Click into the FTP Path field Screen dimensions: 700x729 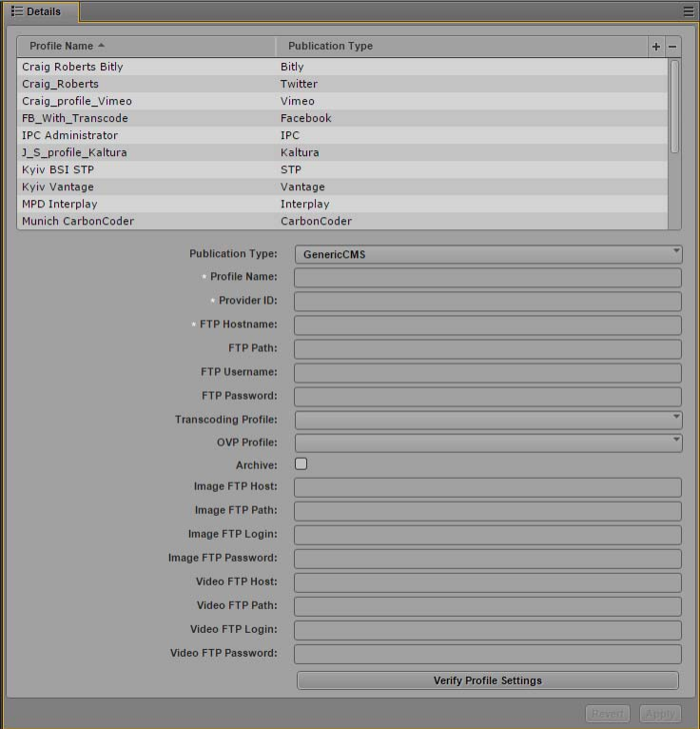[x=488, y=348]
